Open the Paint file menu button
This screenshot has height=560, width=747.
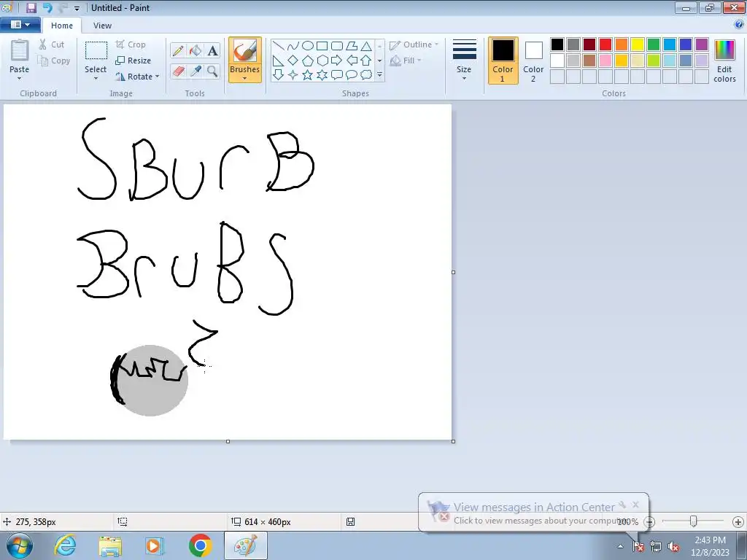(20, 25)
